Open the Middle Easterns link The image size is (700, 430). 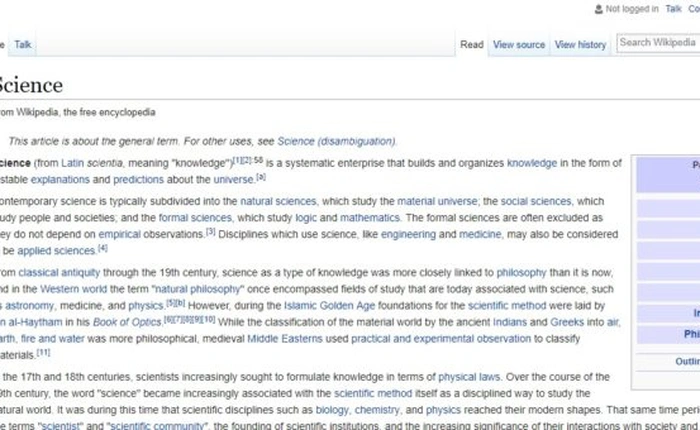click(285, 339)
